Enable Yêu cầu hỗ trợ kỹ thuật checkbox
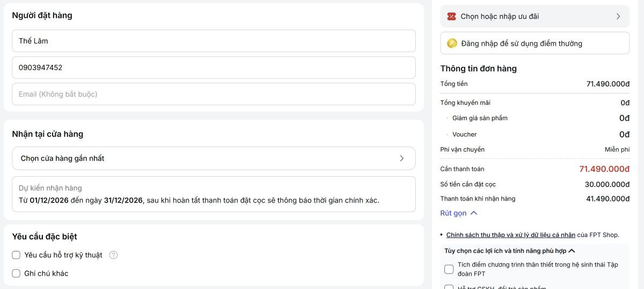Image resolution: width=644 pixels, height=289 pixels. [x=16, y=255]
